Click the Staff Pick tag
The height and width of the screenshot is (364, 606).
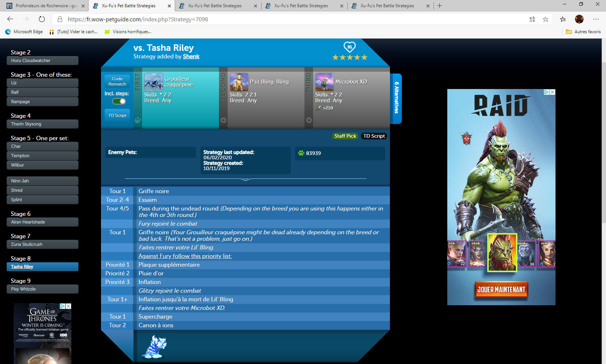345,136
